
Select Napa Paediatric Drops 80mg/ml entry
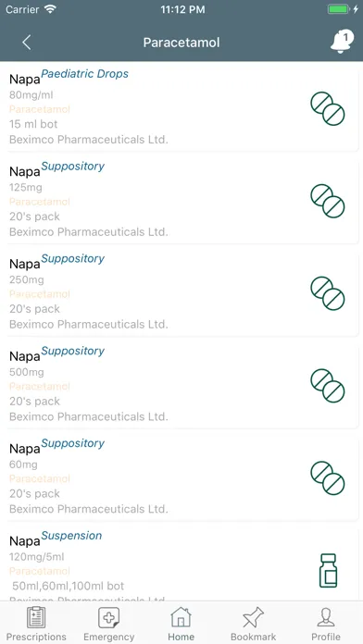[x=182, y=107]
